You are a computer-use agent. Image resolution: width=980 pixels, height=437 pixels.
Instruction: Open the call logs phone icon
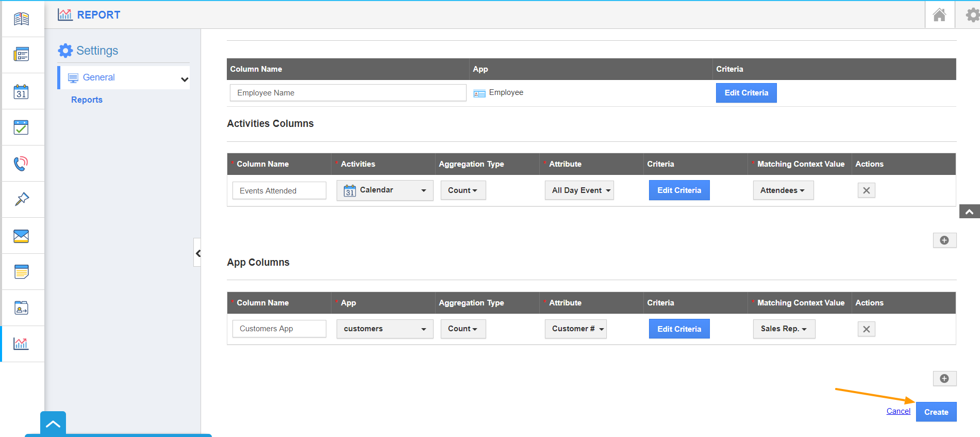[x=21, y=164]
